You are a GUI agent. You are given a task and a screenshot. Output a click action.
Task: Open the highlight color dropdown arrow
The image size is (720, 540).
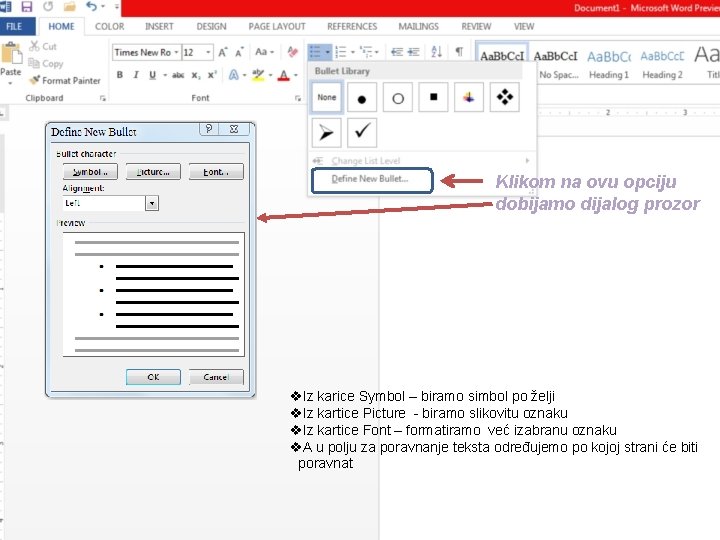pyautogui.click(x=270, y=75)
